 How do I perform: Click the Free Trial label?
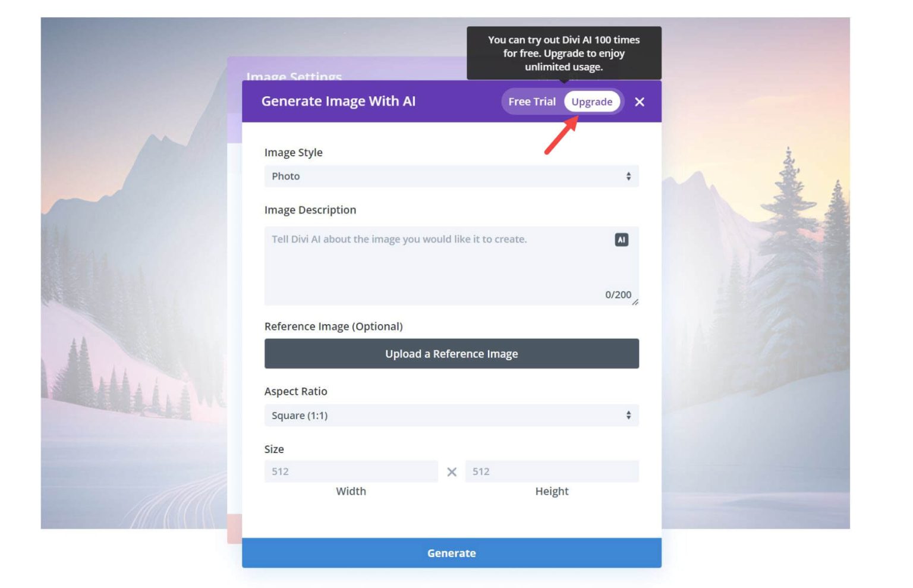(532, 102)
